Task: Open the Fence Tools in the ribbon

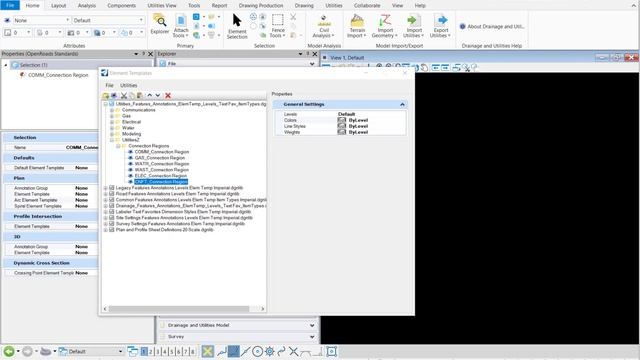Action: (278, 26)
